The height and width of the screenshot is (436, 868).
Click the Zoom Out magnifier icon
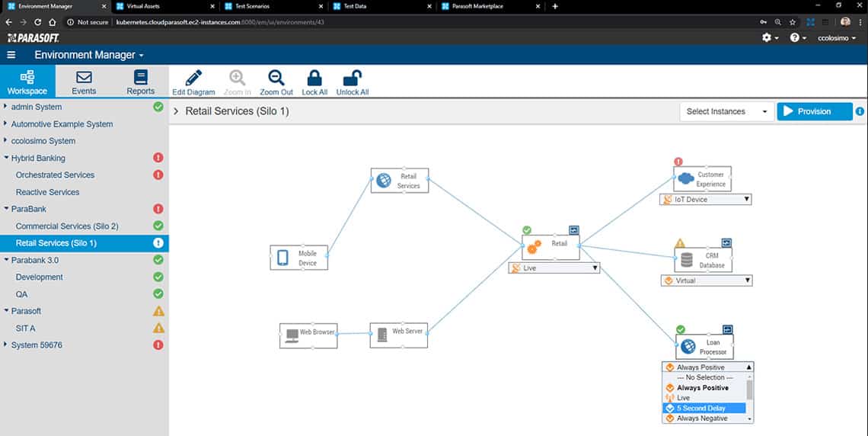(x=276, y=78)
